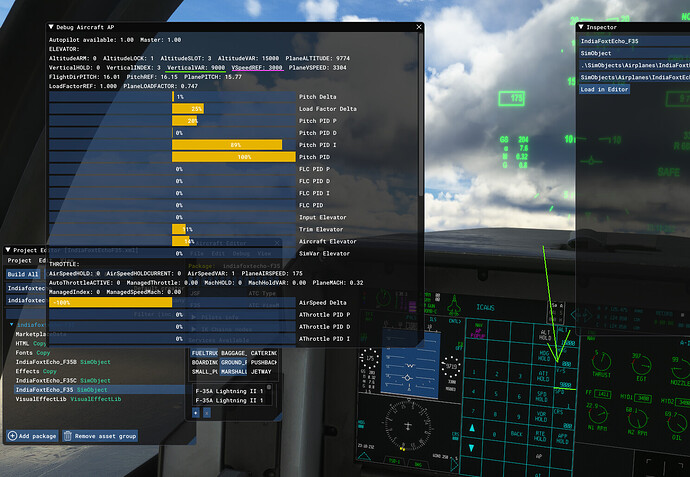Viewport: 690px width, 477px height.
Task: Toggle the JETWAY service option
Action: (x=264, y=372)
